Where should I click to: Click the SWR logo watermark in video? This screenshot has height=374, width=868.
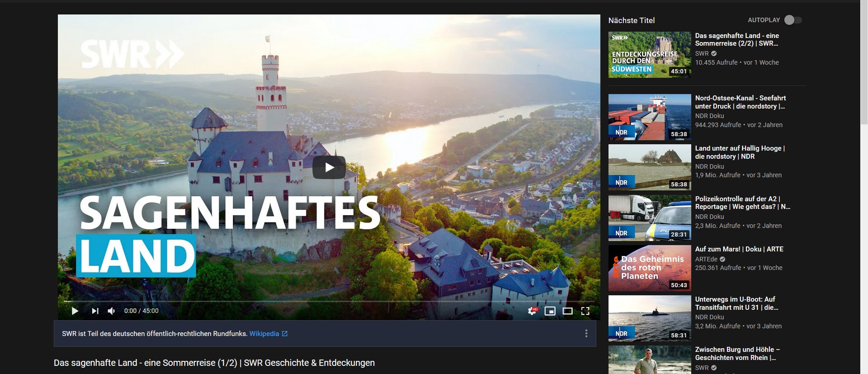point(132,54)
